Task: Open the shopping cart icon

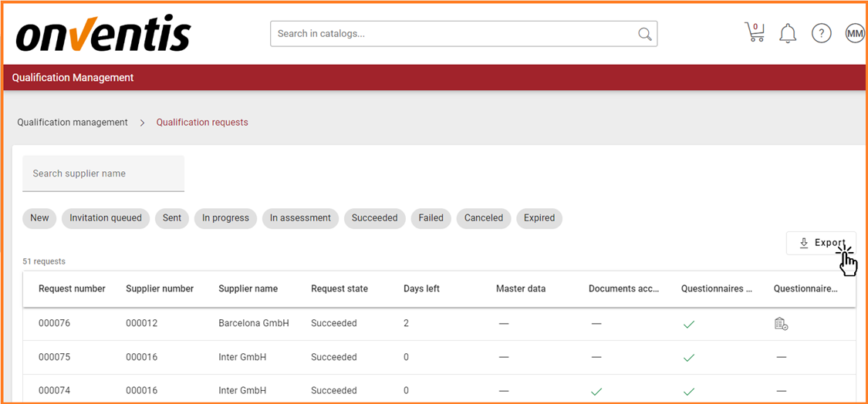Action: [754, 33]
